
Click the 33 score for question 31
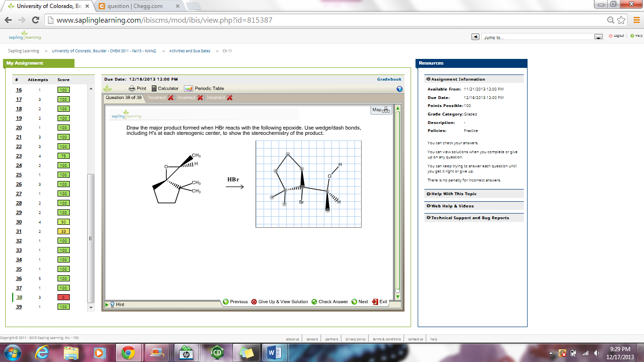[x=64, y=231]
